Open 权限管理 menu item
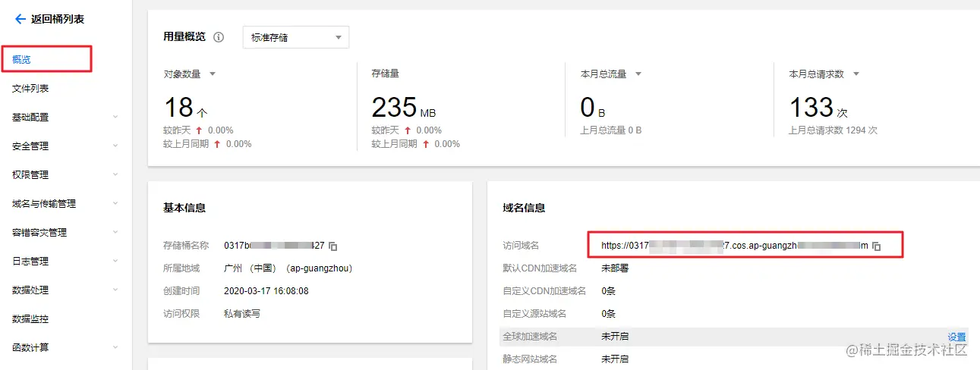Viewport: 980px width, 370px height. tap(30, 175)
